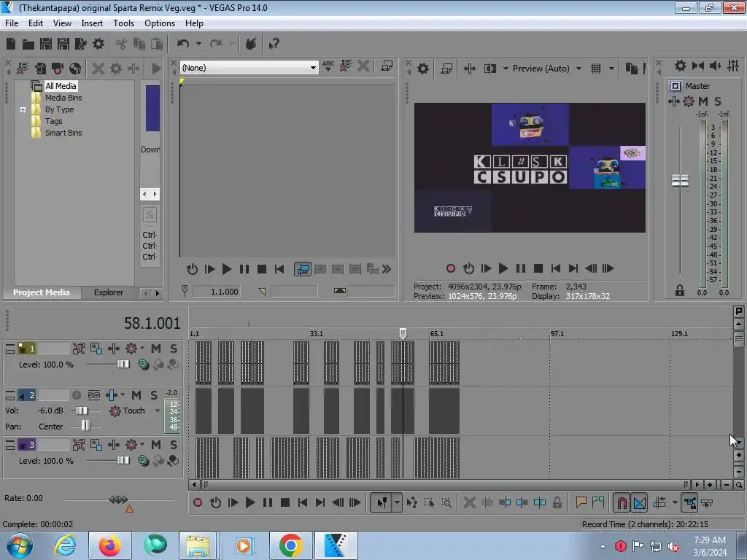
Task: Solo video track 1
Action: click(174, 349)
